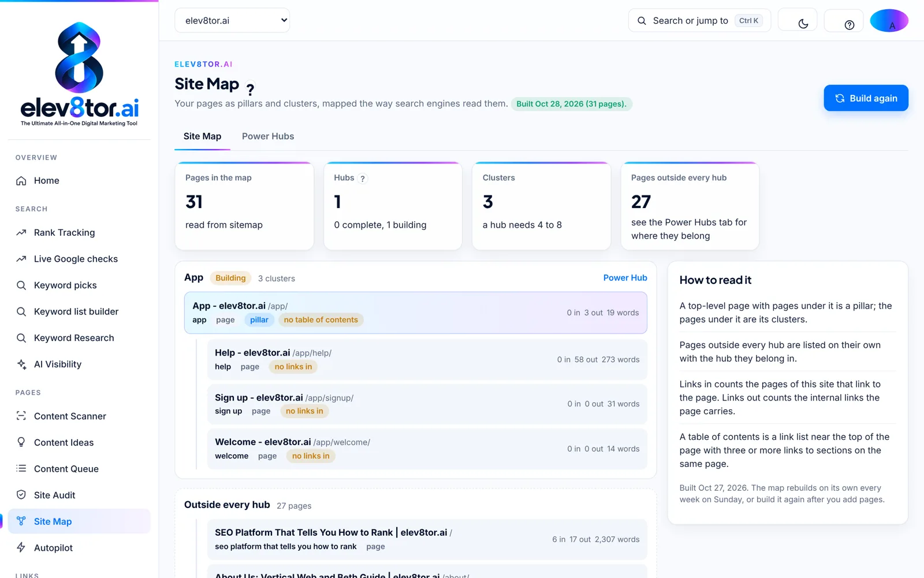This screenshot has height=578, width=924.
Task: Open the user avatar menu
Action: [889, 20]
